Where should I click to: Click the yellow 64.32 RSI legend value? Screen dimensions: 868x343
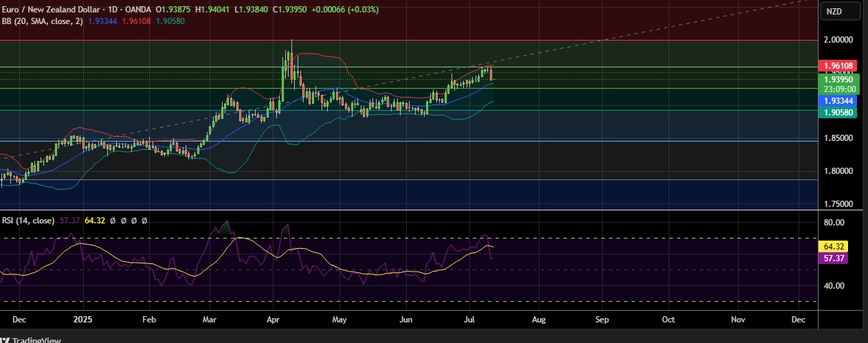95,221
